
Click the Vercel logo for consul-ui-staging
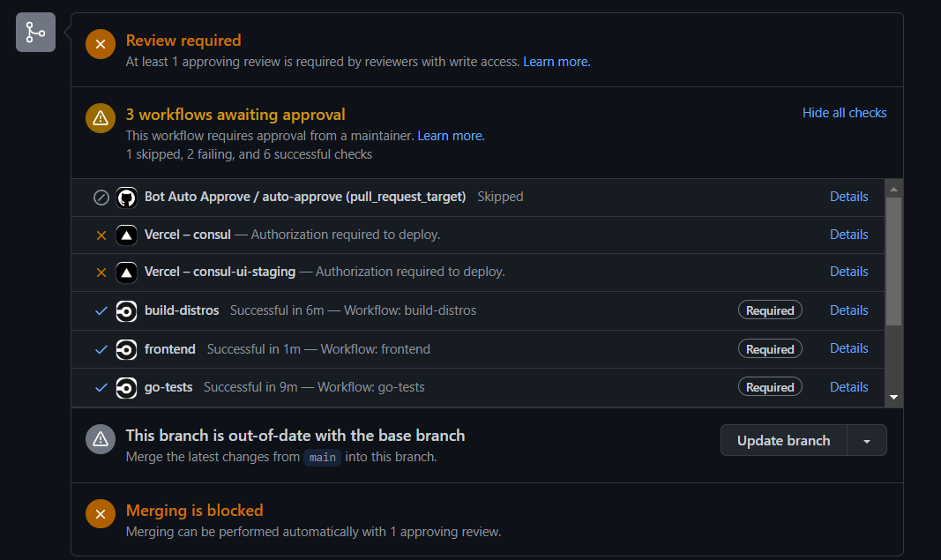click(x=126, y=273)
